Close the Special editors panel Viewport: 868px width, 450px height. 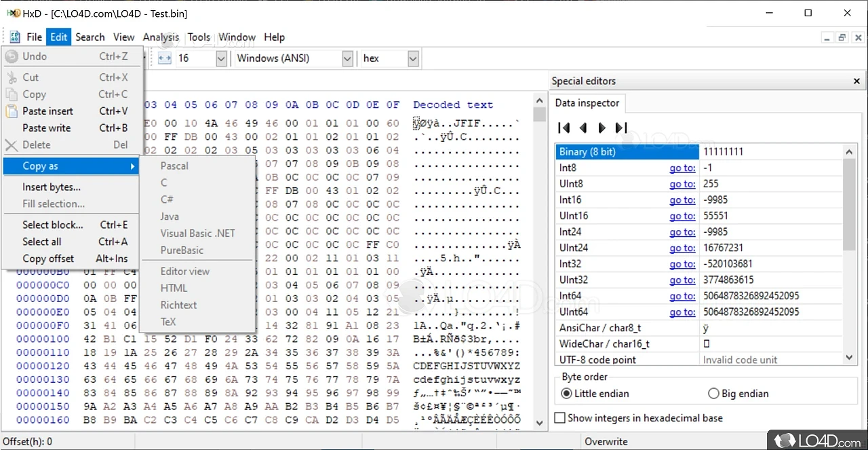click(856, 81)
